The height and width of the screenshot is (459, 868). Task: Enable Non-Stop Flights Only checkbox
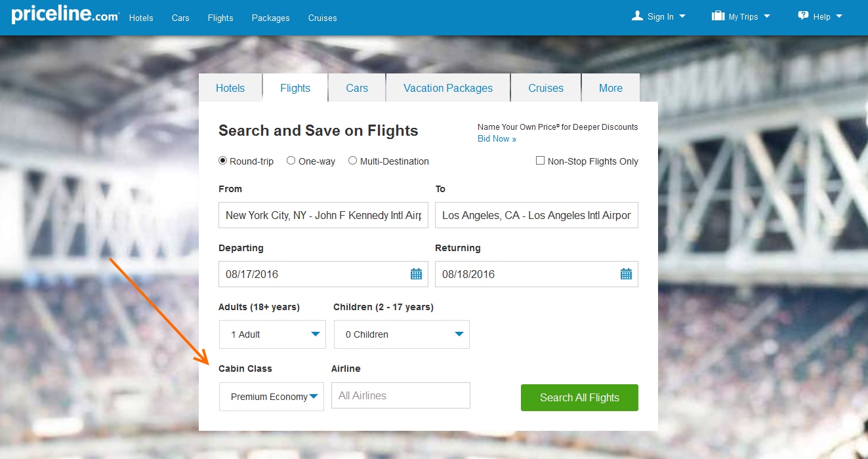click(541, 161)
